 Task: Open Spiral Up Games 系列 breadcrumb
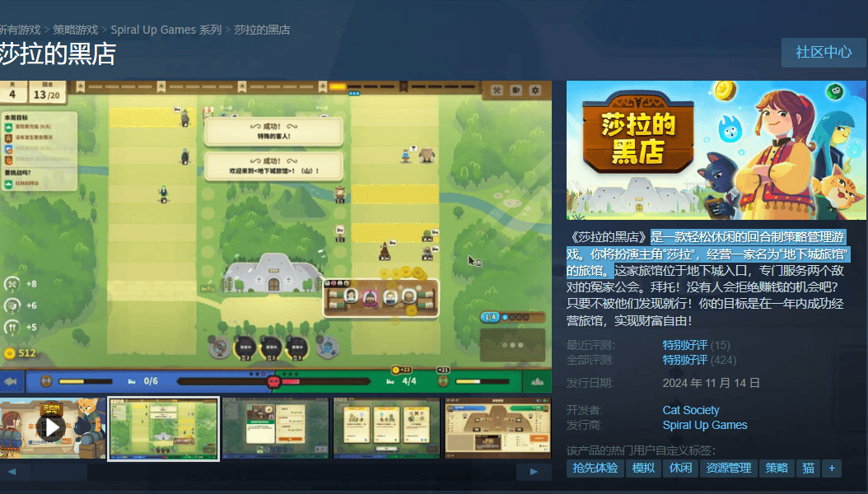point(166,30)
